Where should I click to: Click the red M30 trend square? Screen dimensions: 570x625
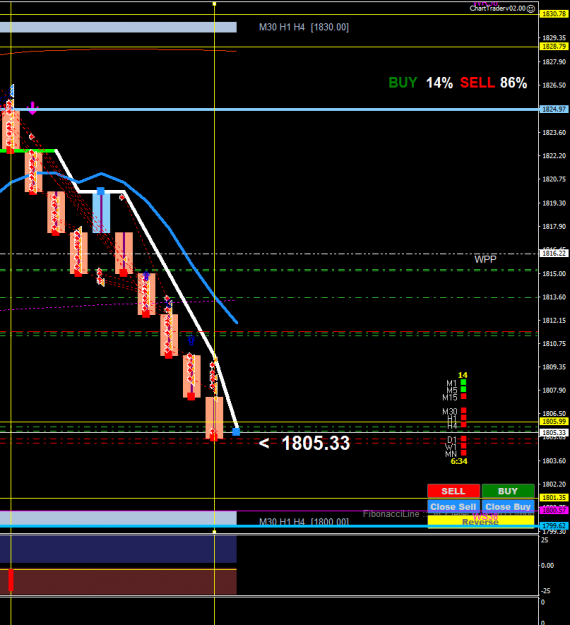click(464, 410)
